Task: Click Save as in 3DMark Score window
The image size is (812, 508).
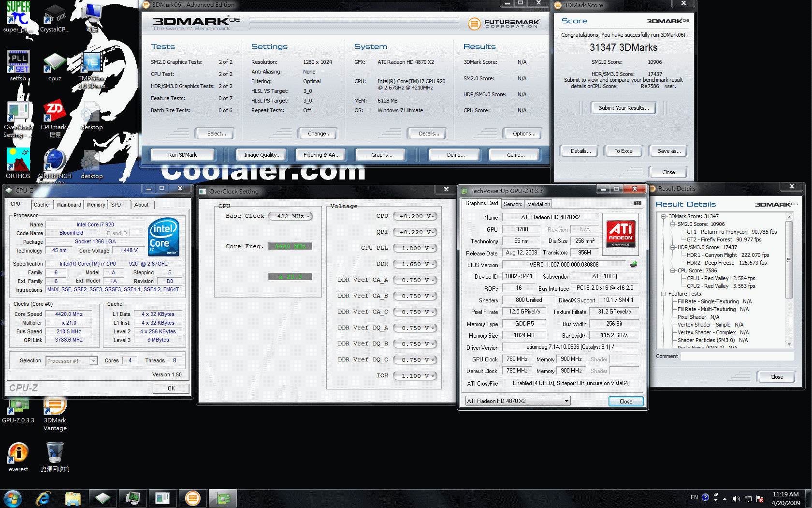Action: coord(669,151)
